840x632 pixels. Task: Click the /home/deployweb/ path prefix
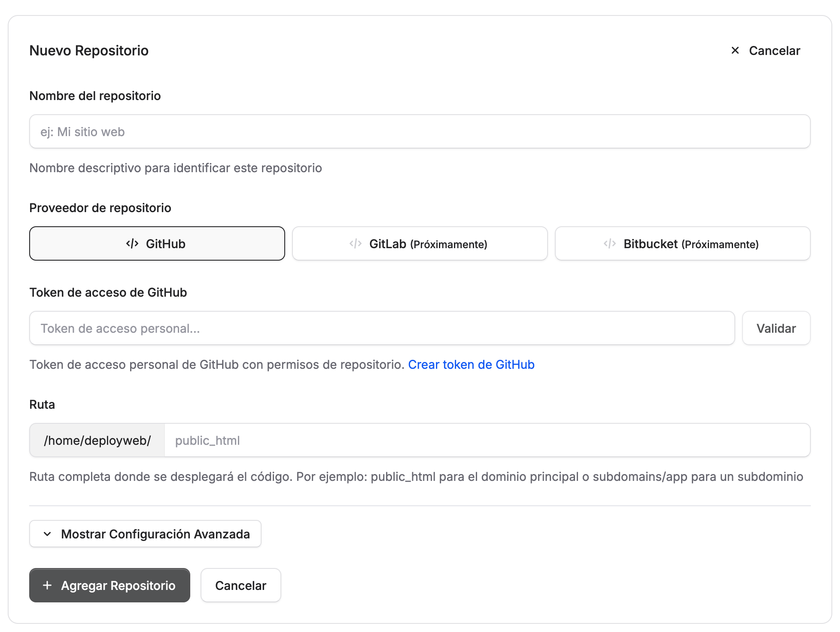click(97, 440)
